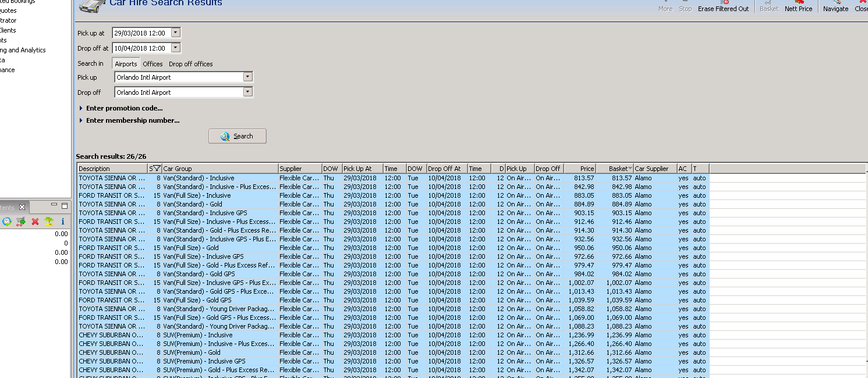
Task: Click the Search results: 26/26 label
Action: coord(111,156)
